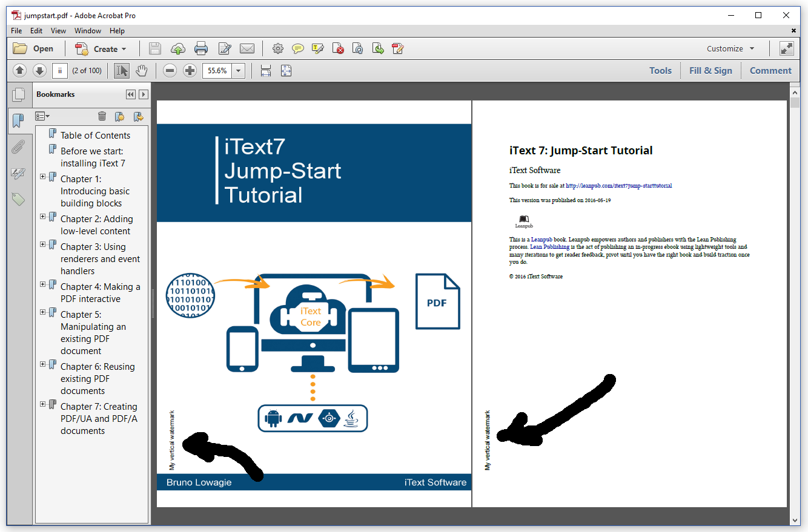Click the upload to cloud icon
This screenshot has width=808, height=532.
point(178,49)
